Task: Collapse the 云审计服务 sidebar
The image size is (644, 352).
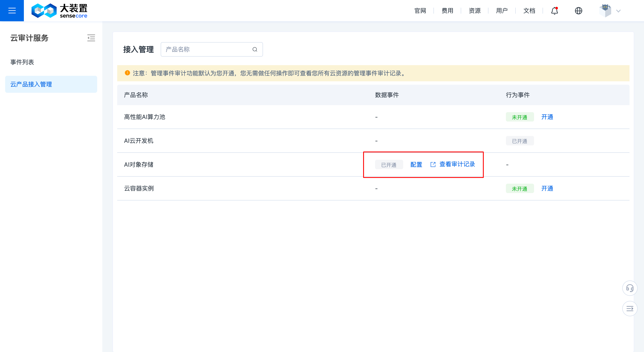Action: coord(91,38)
